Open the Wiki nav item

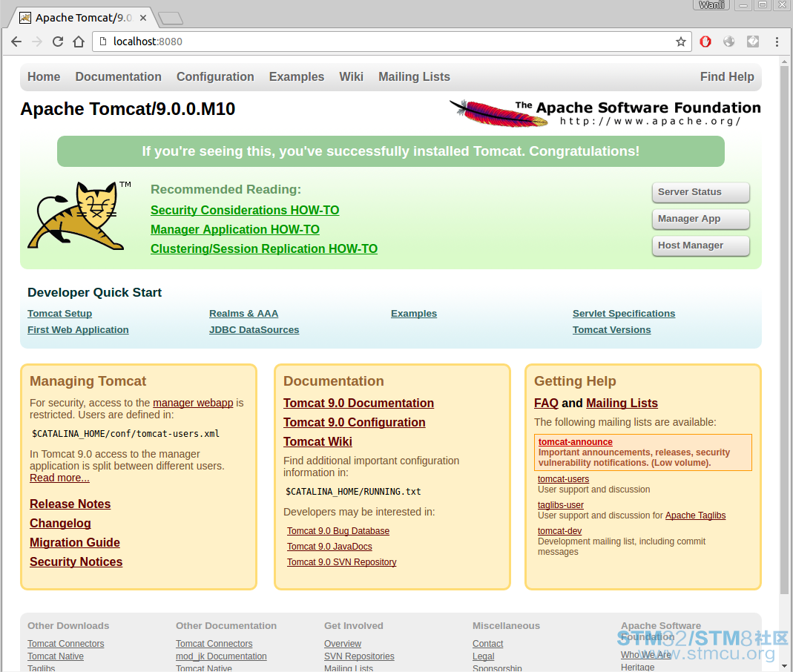pyautogui.click(x=351, y=77)
